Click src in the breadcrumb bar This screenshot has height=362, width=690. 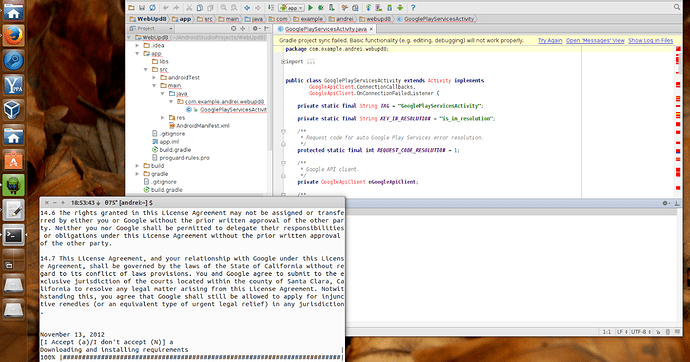(x=205, y=19)
